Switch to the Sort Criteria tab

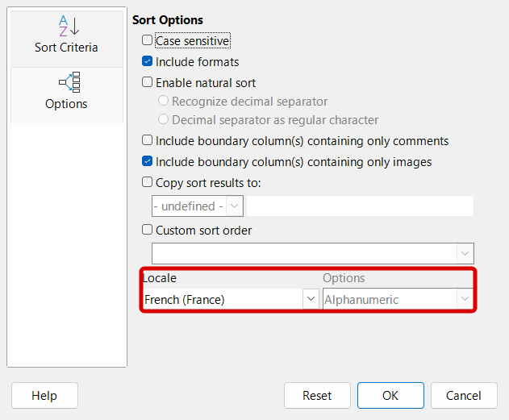pyautogui.click(x=66, y=48)
